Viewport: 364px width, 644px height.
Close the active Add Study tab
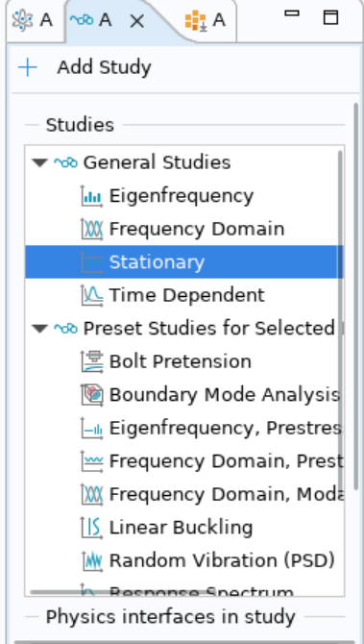click(x=136, y=20)
